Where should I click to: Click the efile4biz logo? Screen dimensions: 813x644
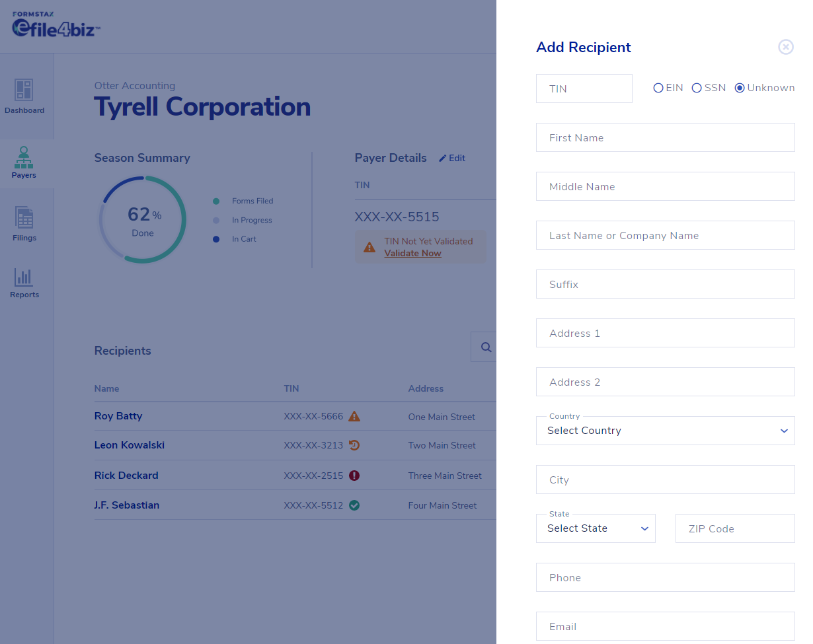click(56, 24)
